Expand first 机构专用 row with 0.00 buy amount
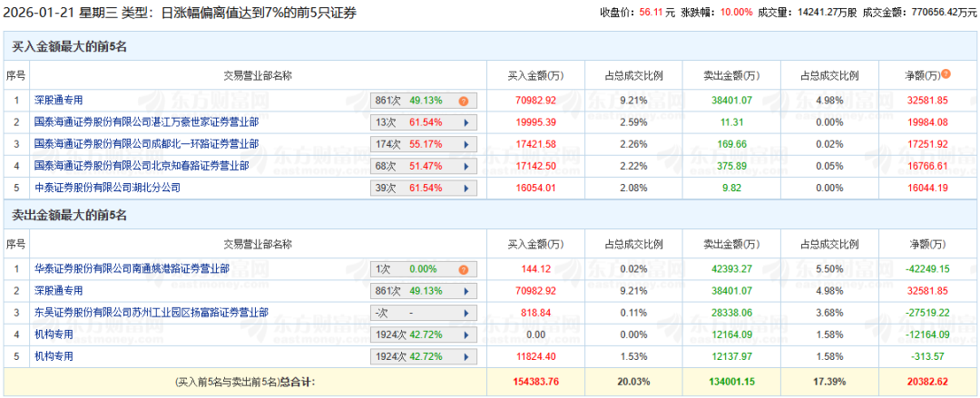 tap(465, 335)
